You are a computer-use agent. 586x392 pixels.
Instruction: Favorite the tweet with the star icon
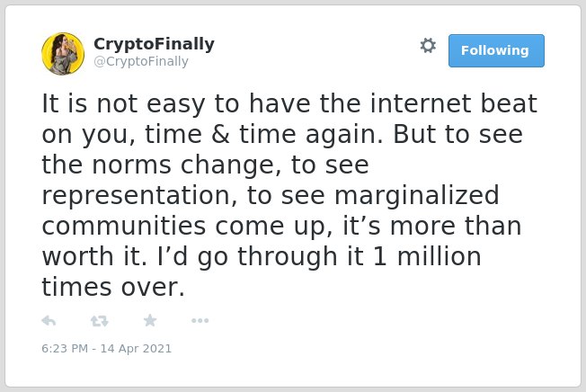[150, 320]
